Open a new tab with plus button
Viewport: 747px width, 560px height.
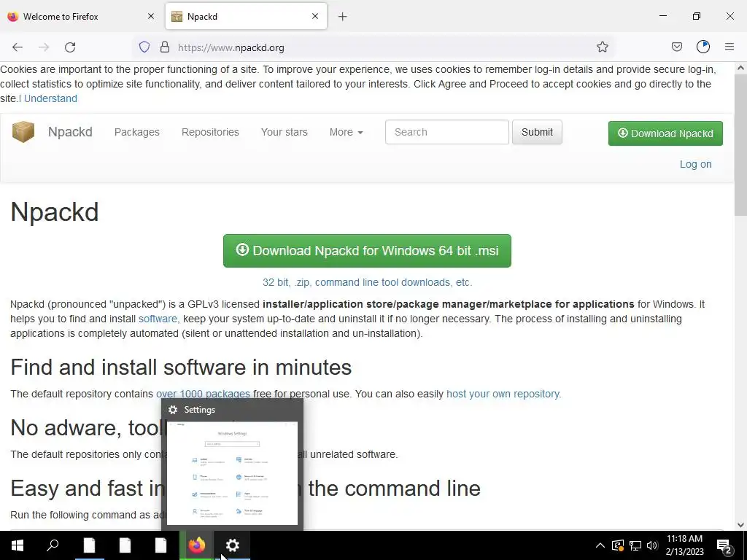click(343, 17)
